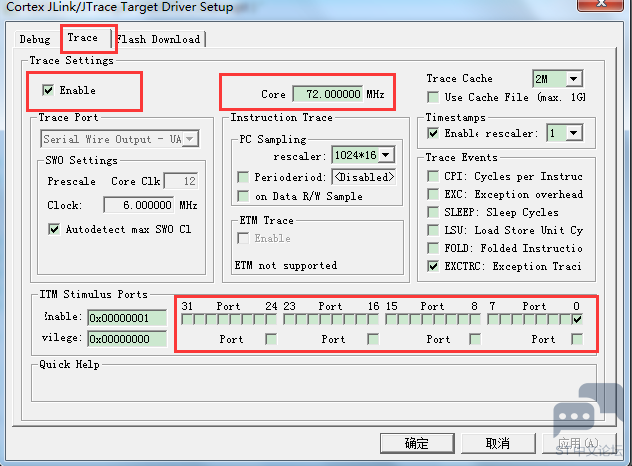This screenshot has height=466, width=632.
Task: Click the SWO Clock MHz field
Action: (139, 205)
